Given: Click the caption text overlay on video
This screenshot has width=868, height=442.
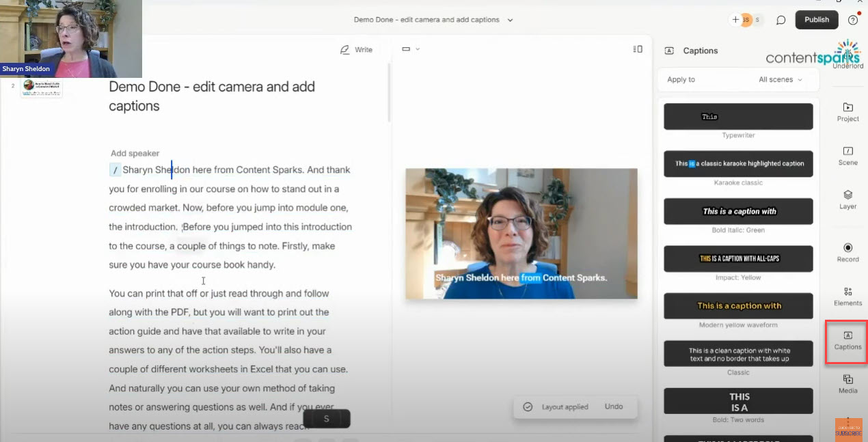Looking at the screenshot, I should click(521, 278).
